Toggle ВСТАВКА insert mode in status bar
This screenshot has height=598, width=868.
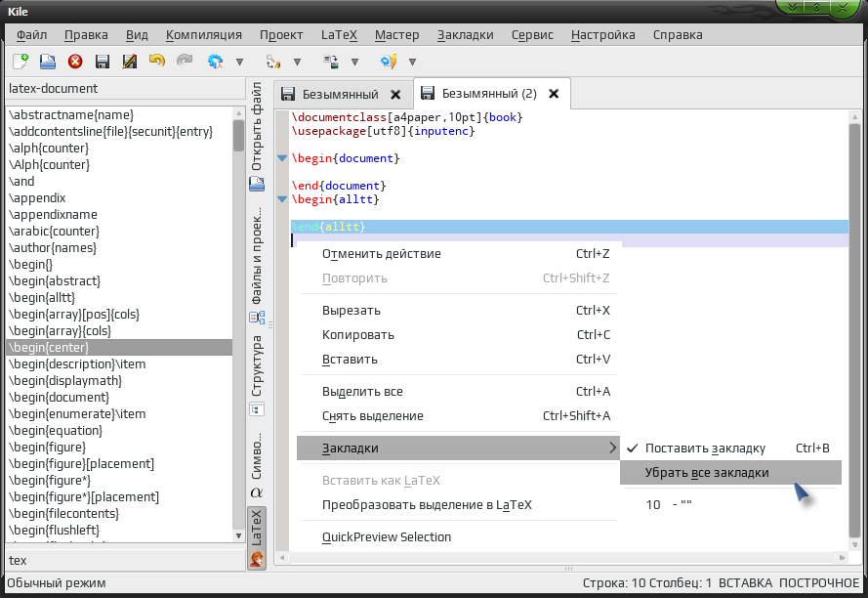pos(745,583)
